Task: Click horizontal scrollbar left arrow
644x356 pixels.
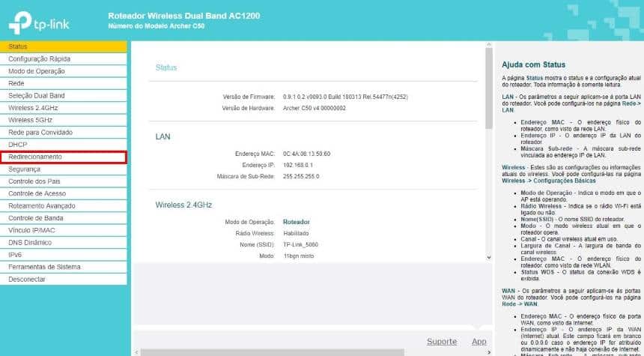Action: [136, 352]
